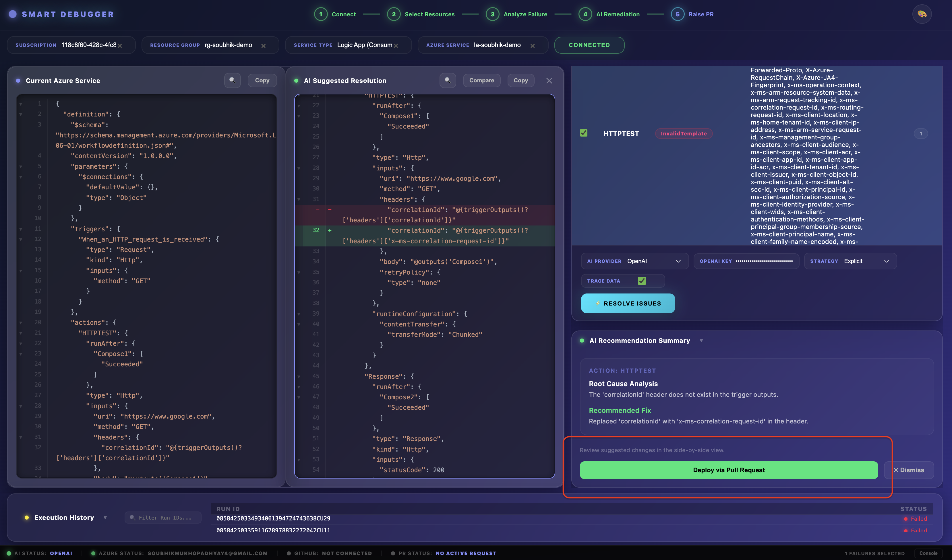Screen dimensions: 952x560
Task: Click PR Status No Active Request
Action: [444, 554]
